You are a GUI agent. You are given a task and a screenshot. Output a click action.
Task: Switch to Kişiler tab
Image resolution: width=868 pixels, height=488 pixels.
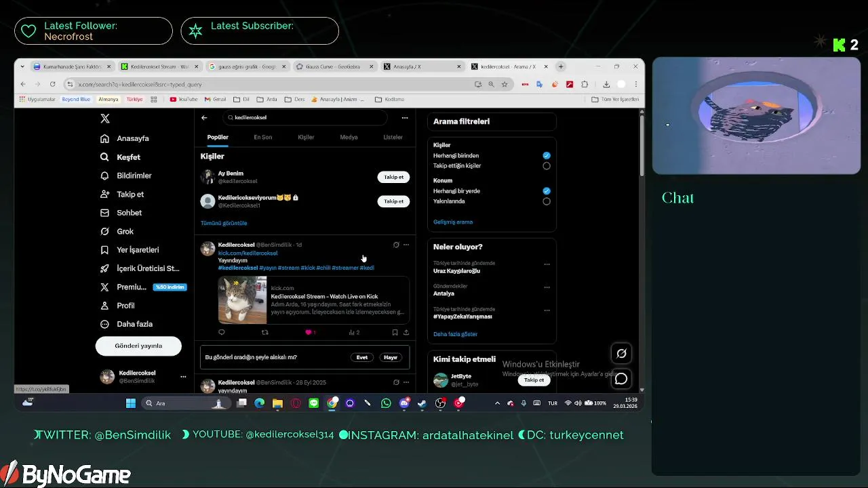click(x=306, y=137)
